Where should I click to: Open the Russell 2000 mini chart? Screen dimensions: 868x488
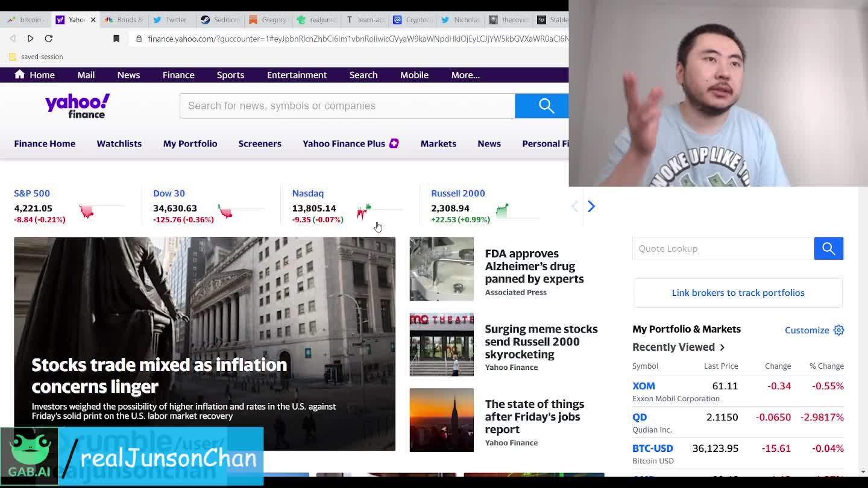point(518,211)
